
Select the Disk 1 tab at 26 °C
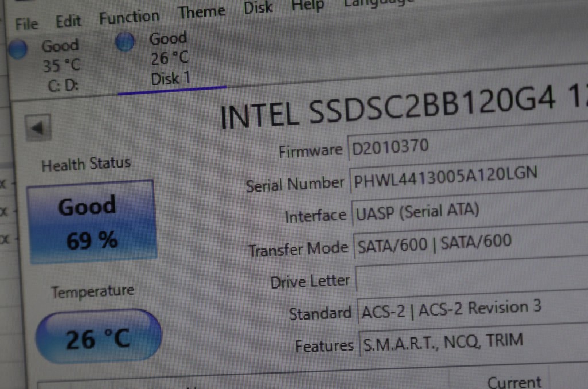tap(171, 59)
